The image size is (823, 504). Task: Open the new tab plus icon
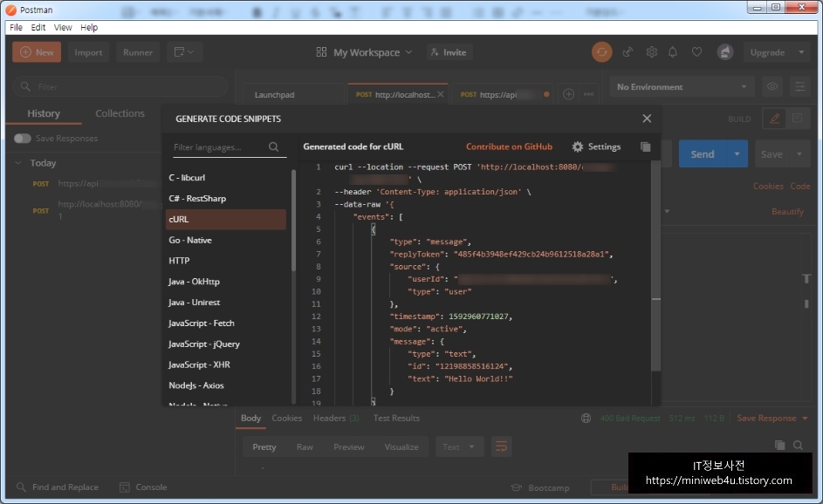point(568,94)
